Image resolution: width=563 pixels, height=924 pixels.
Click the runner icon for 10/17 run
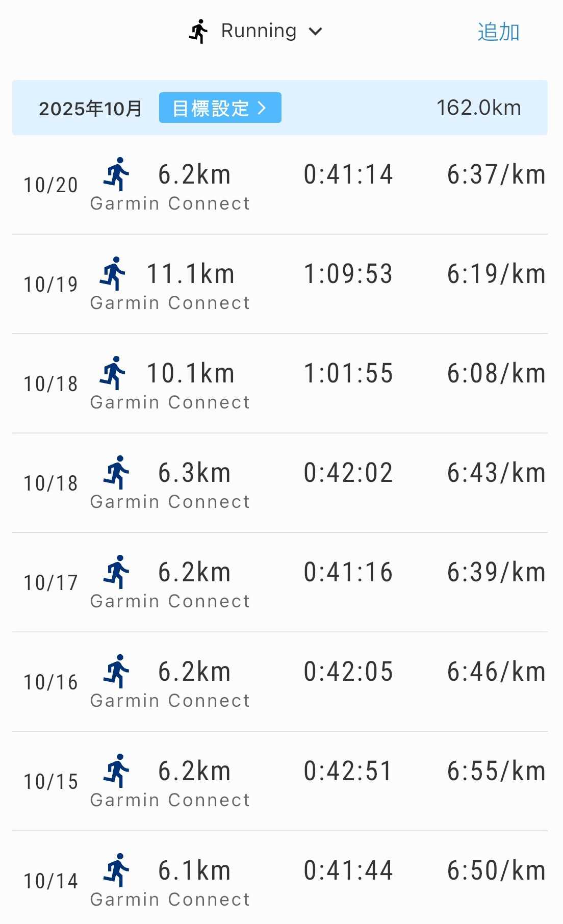117,572
